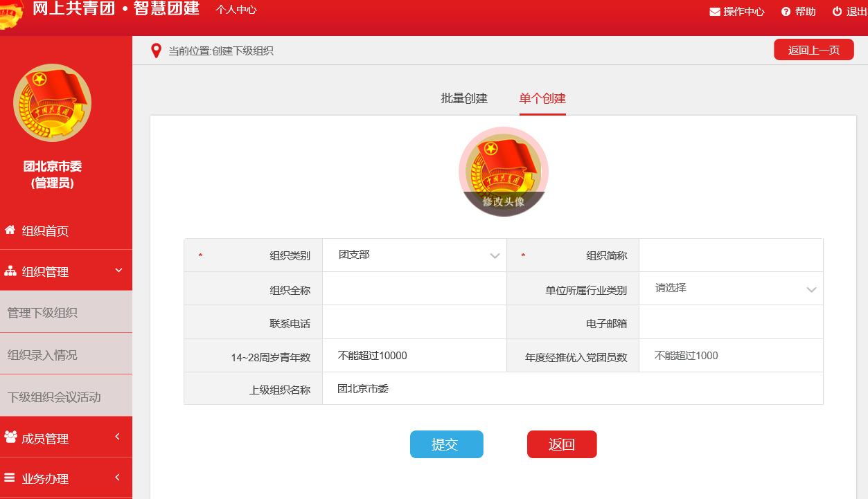Click the org chart icon beside 组织管理
The height and width of the screenshot is (499, 868).
10,271
